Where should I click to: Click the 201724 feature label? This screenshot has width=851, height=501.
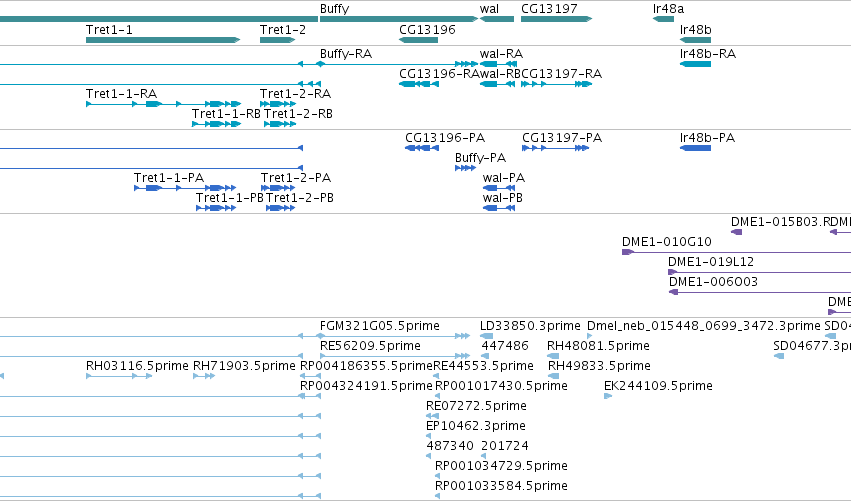tap(505, 446)
